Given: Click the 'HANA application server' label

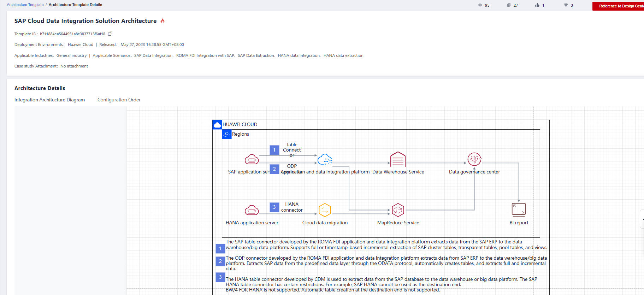Looking at the screenshot, I should pyautogui.click(x=252, y=223).
